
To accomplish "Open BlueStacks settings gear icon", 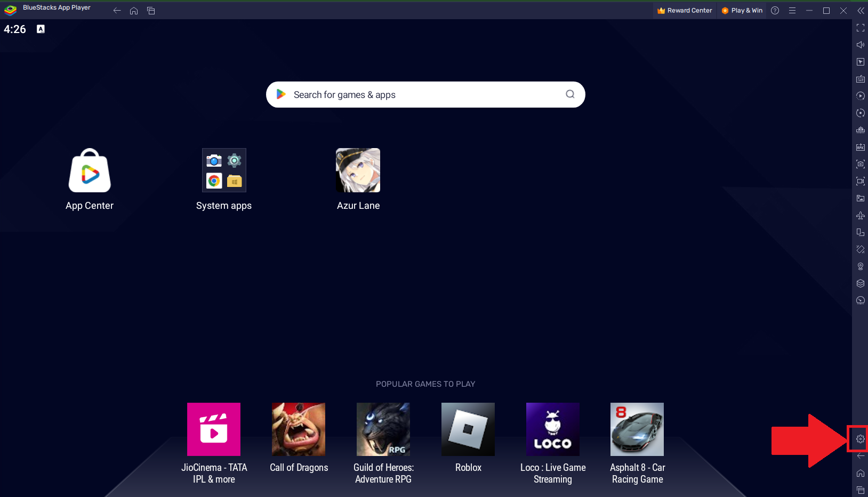I will pos(861,439).
